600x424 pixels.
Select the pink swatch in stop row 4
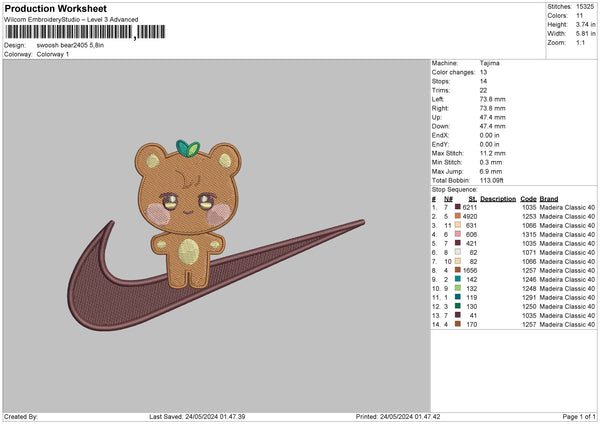(458, 234)
